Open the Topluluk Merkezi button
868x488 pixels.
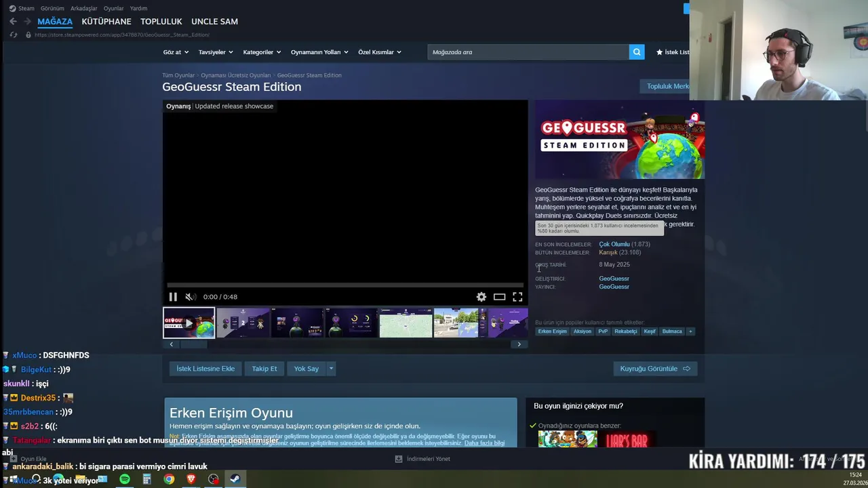click(665, 87)
